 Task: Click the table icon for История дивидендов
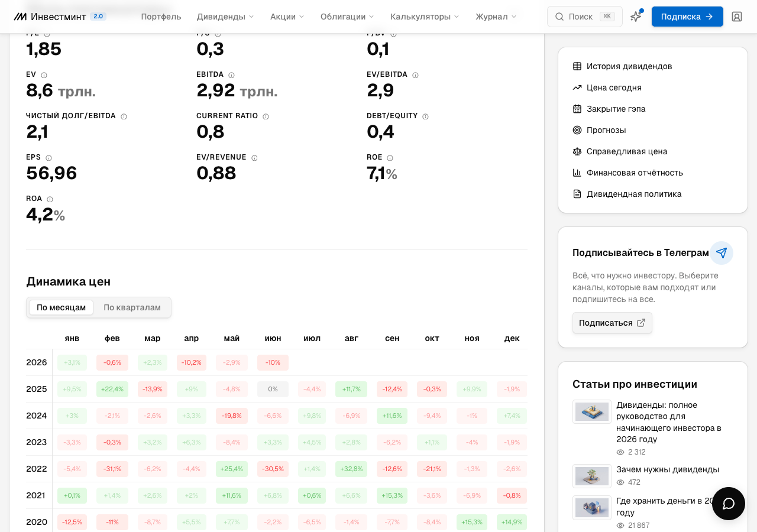[x=577, y=66]
